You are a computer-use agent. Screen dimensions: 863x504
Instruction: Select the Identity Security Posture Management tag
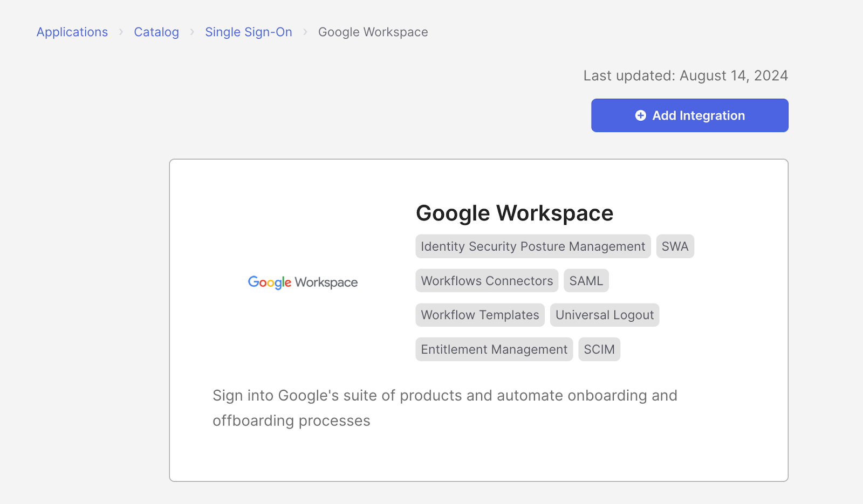tap(533, 246)
